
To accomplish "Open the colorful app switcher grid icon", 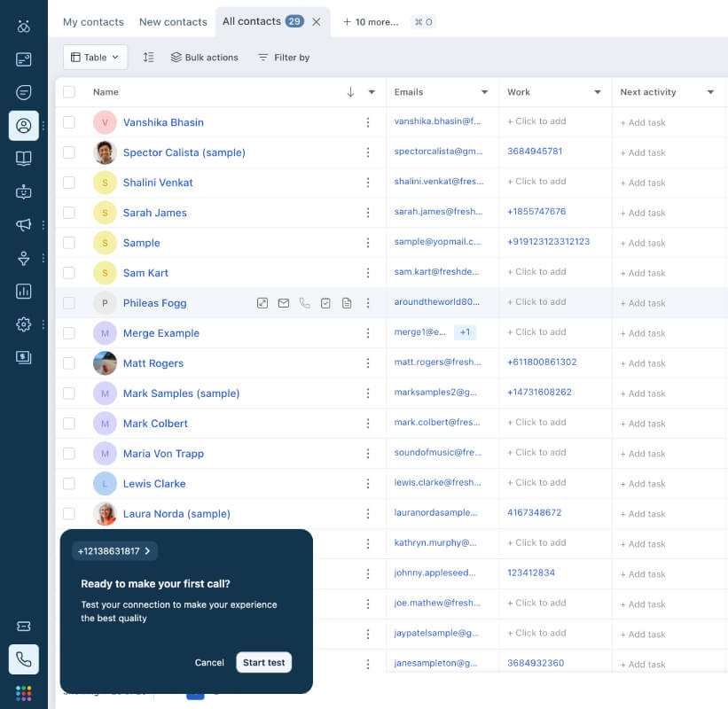I will tap(23, 693).
